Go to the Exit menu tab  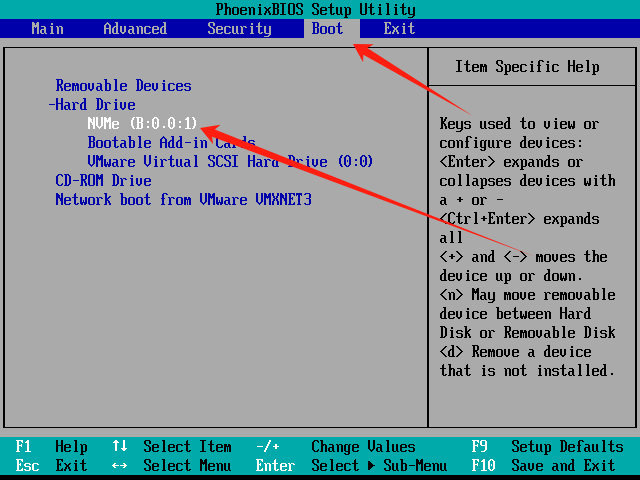click(x=399, y=29)
